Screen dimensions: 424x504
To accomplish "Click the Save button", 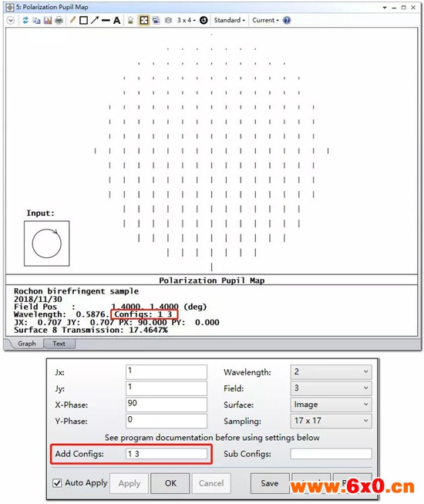I will pos(269,483).
